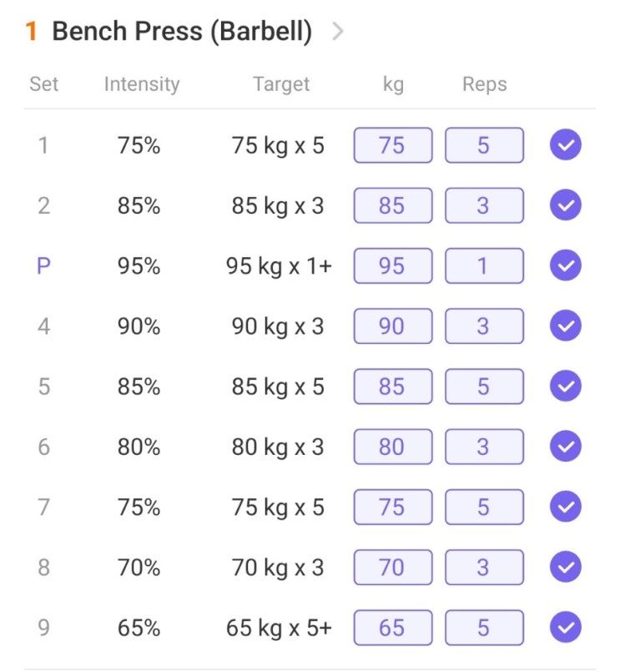This screenshot has height=672, width=620.
Task: Toggle checkmark for set 6 at 80%
Action: [x=565, y=447]
